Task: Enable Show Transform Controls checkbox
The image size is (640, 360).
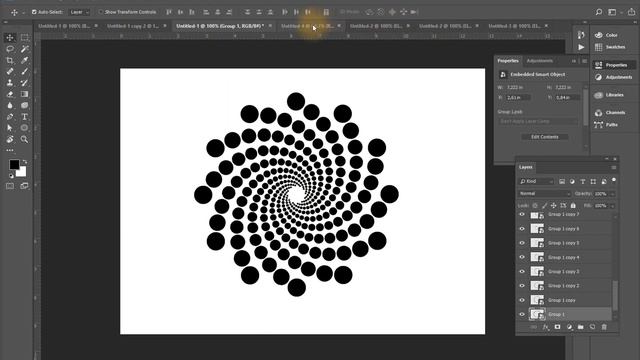Action: point(100,12)
